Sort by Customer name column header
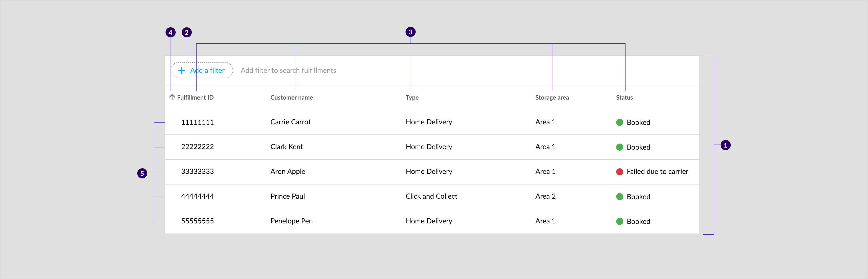Image resolution: width=868 pixels, height=279 pixels. pyautogui.click(x=291, y=98)
